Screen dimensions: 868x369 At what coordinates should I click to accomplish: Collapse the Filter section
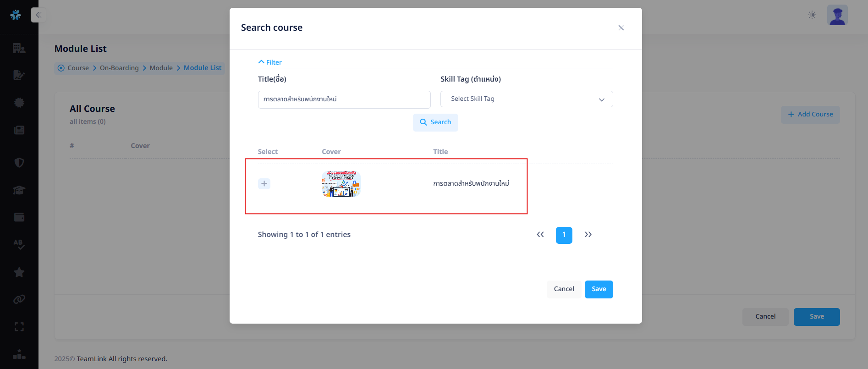tap(270, 62)
